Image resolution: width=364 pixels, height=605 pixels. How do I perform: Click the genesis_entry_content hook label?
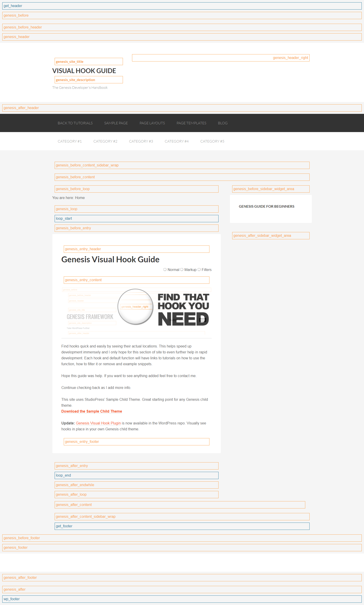[136, 280]
